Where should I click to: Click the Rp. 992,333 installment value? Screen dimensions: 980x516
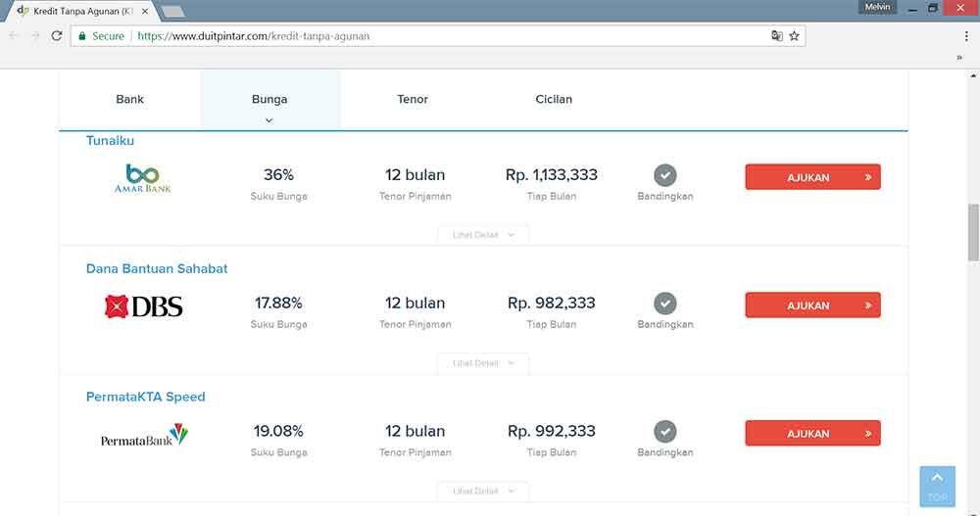[551, 431]
